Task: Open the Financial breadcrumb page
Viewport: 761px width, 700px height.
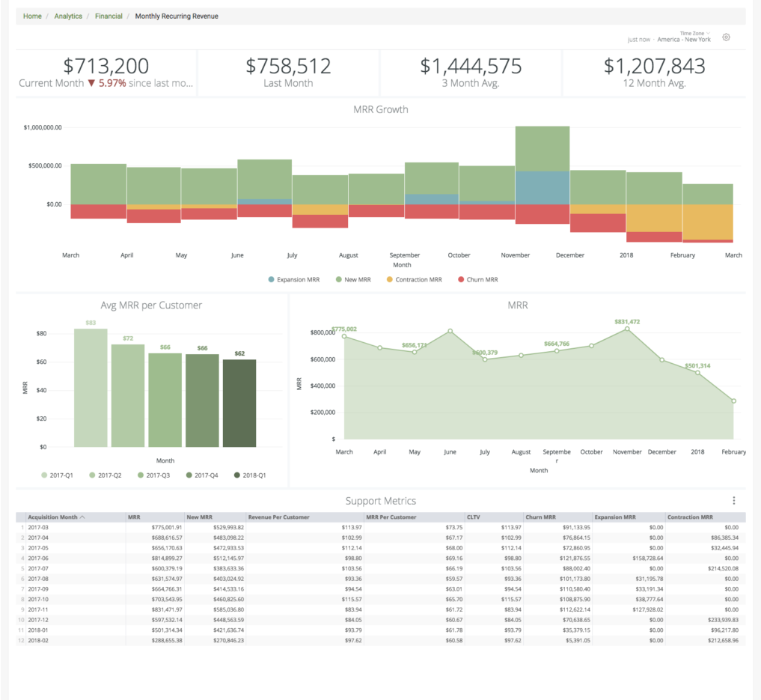Action: tap(109, 15)
